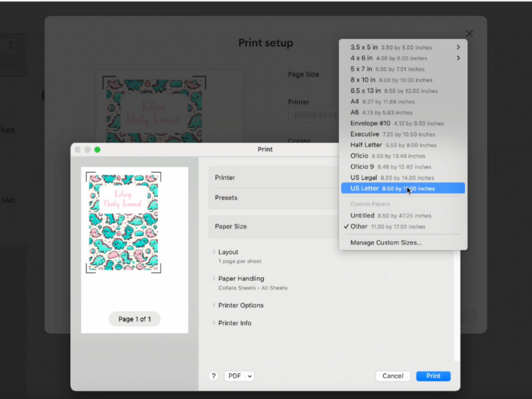Pick the Untitled custom paper size
The height and width of the screenshot is (399, 532).
click(x=403, y=216)
